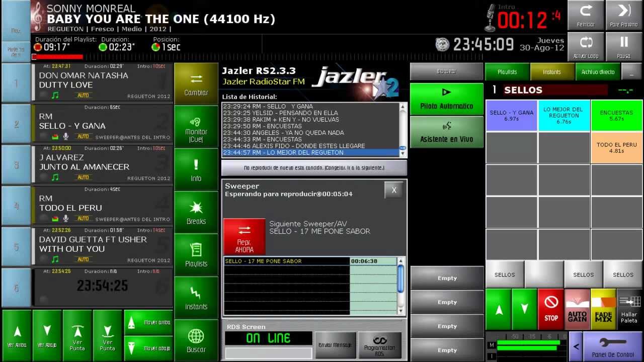Close the Sweeper panel with X
This screenshot has width=644, height=362.
(394, 190)
